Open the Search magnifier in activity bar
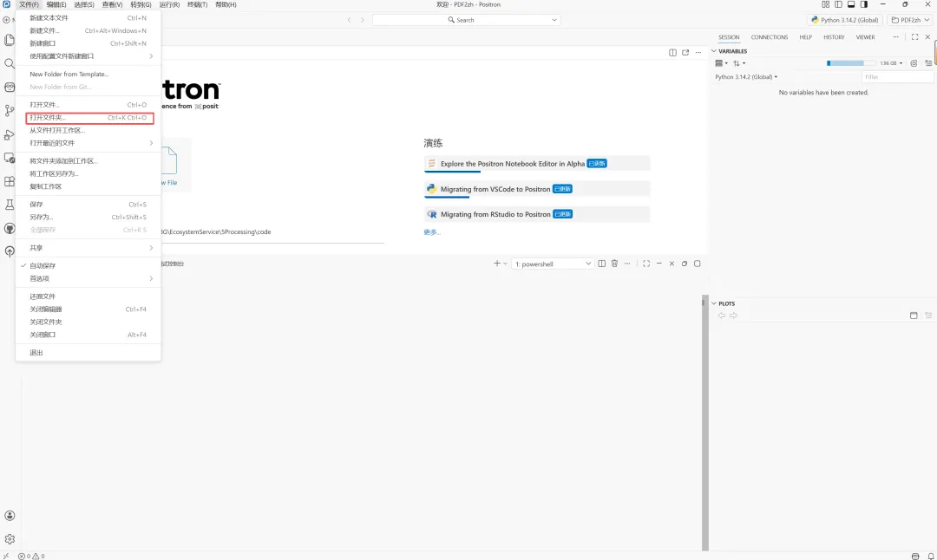Viewport: 937px width, 560px height. click(x=9, y=63)
